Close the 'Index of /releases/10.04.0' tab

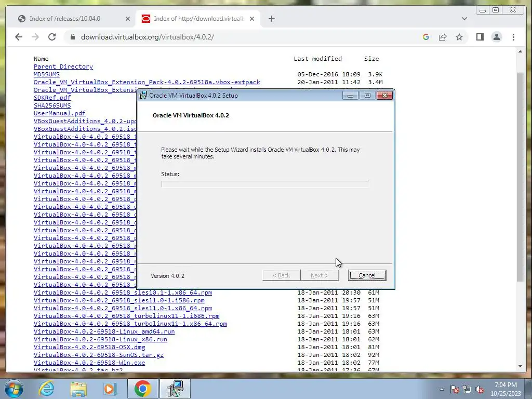coord(128,19)
